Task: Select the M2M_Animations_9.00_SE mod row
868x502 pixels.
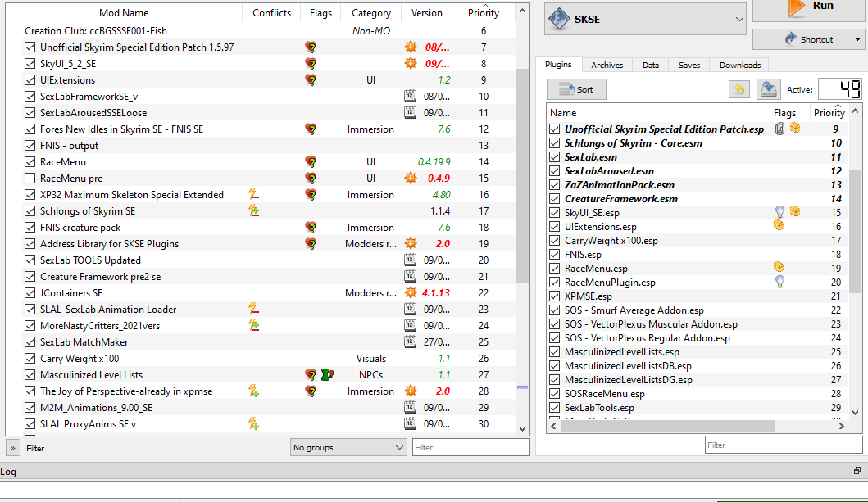Action: point(260,408)
